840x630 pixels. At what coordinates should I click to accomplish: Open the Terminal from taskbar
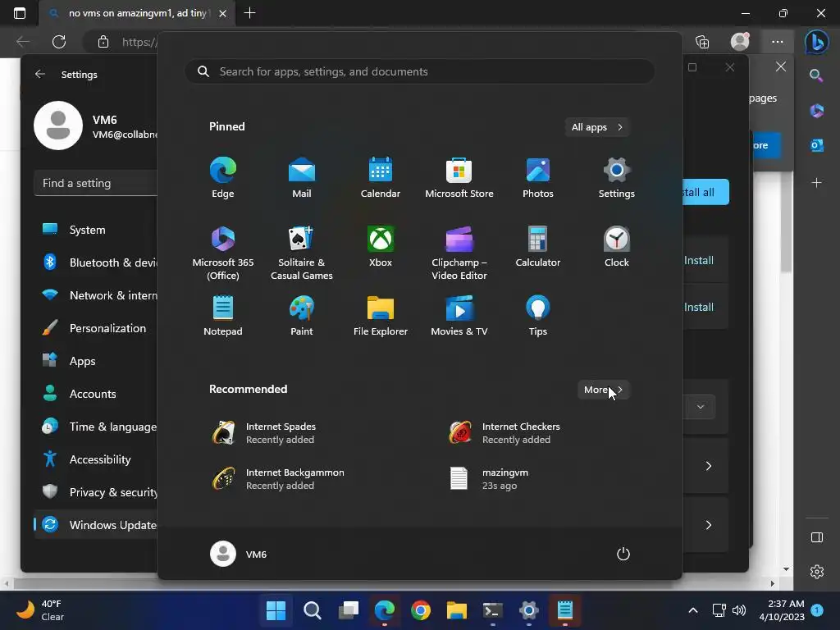(x=493, y=610)
